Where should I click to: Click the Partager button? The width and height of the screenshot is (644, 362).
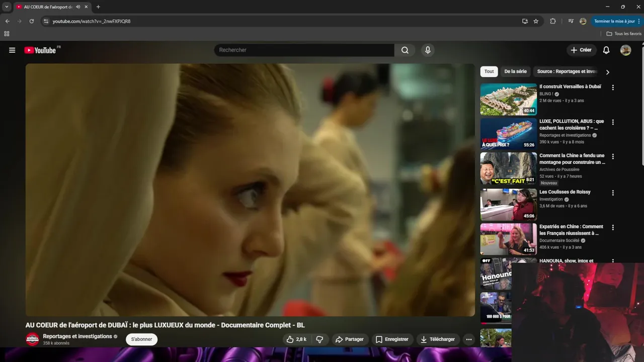(x=350, y=339)
